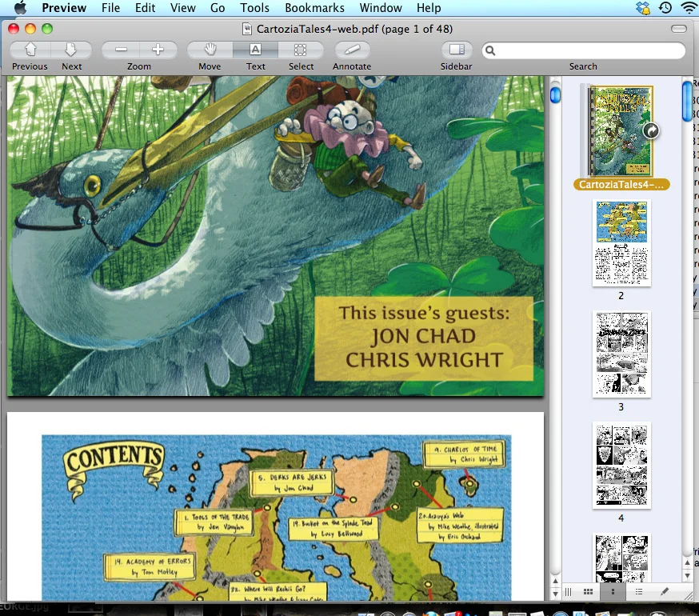Open the File menu

[x=110, y=7]
